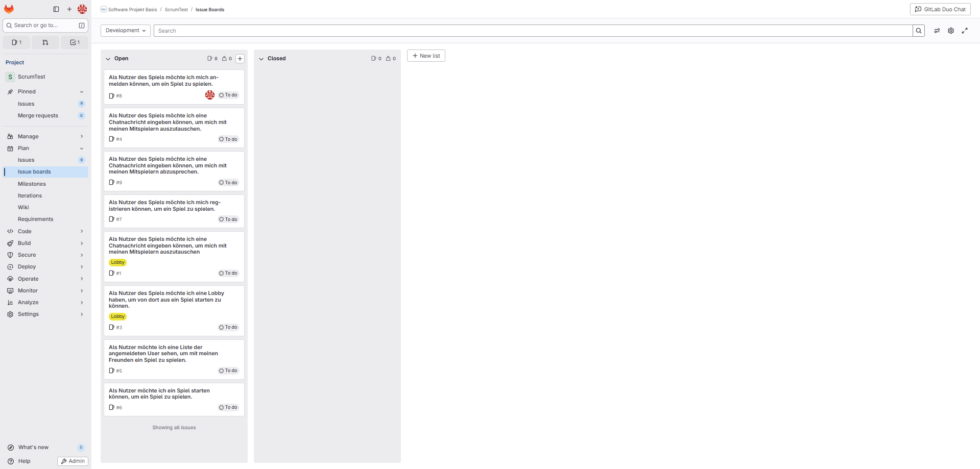Toggle full screen board view

965,31
